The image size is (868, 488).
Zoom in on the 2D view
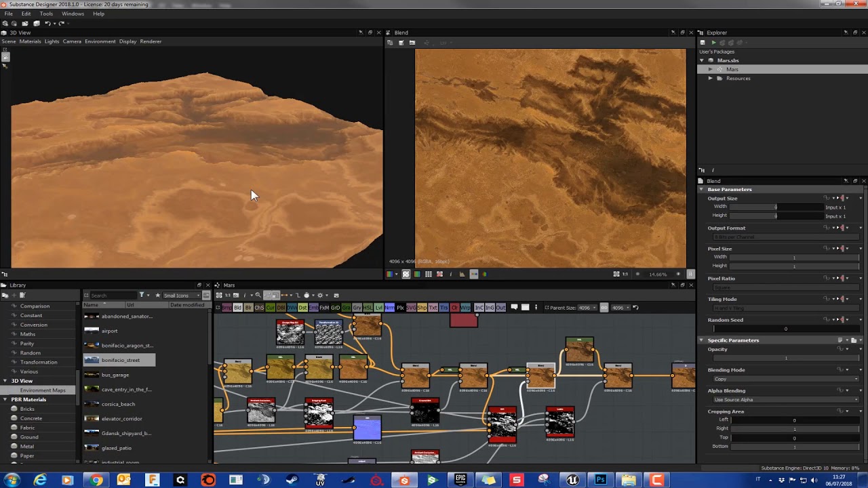tap(678, 274)
